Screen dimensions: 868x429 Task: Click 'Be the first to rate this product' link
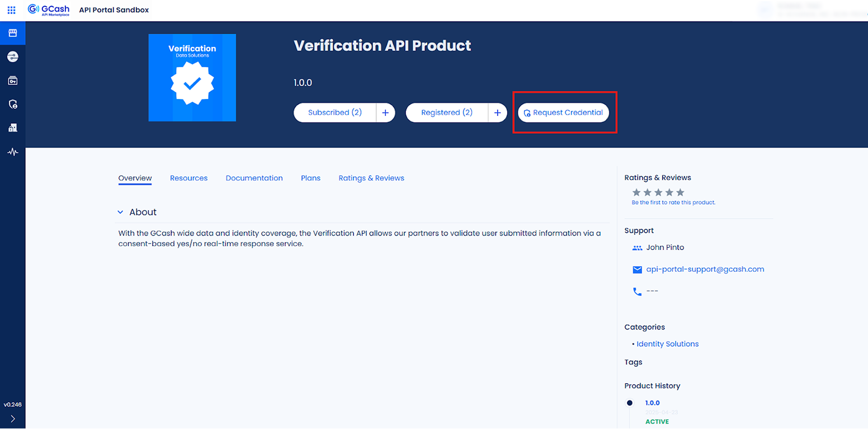673,202
